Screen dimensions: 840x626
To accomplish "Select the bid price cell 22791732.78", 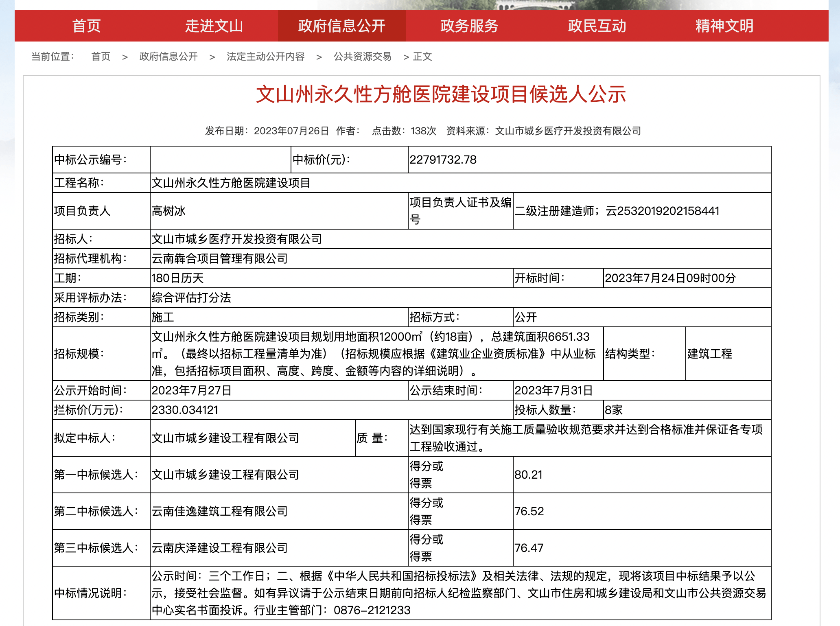I will 589,160.
